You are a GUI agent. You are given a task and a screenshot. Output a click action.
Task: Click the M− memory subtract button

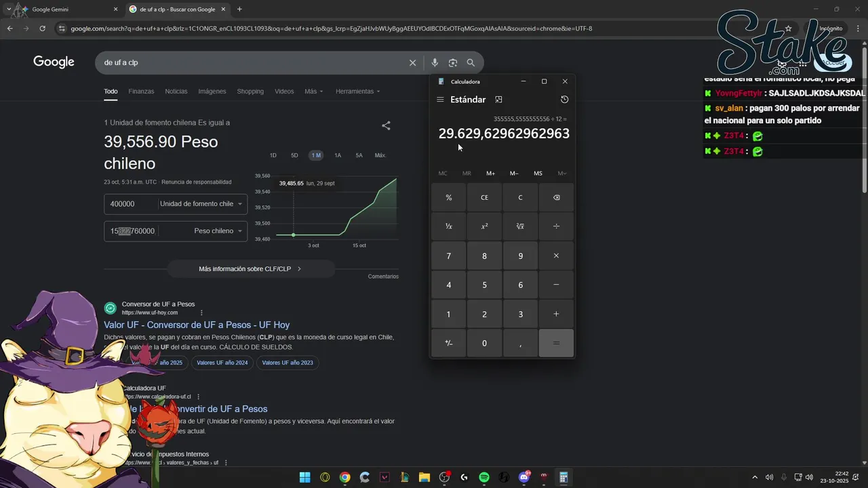[514, 174]
